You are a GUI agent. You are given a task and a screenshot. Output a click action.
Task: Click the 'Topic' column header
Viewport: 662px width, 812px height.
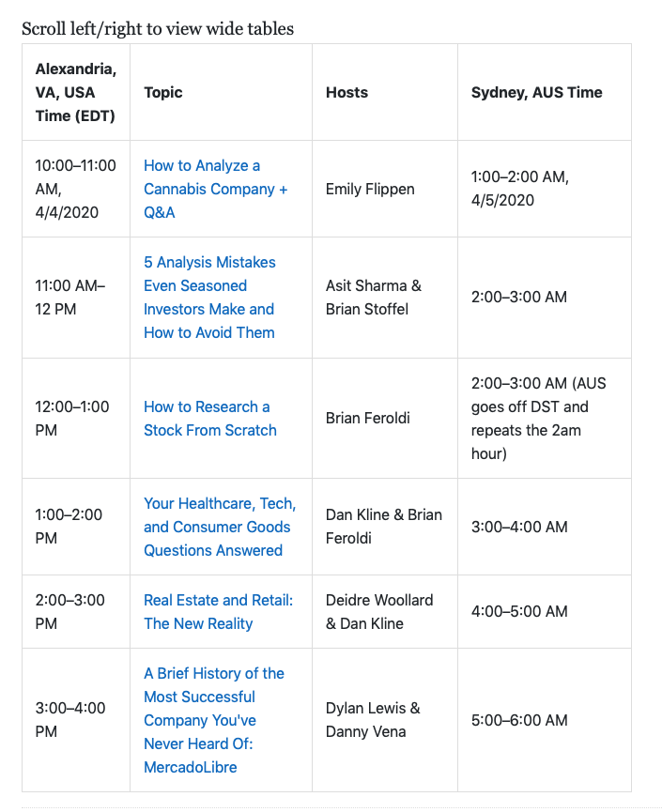(163, 92)
